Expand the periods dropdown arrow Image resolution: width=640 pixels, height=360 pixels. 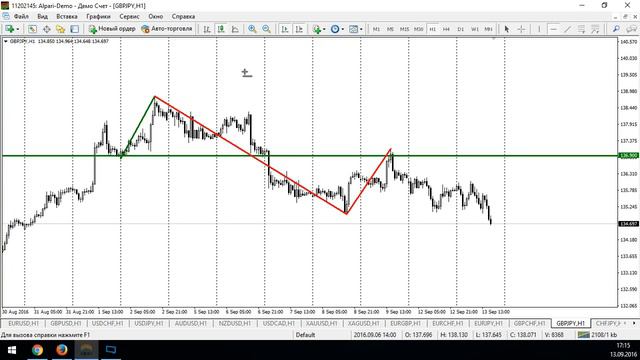click(x=342, y=29)
